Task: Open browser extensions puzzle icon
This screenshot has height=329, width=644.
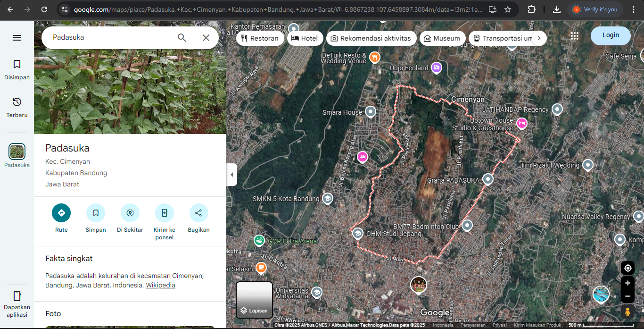Action: (531, 9)
